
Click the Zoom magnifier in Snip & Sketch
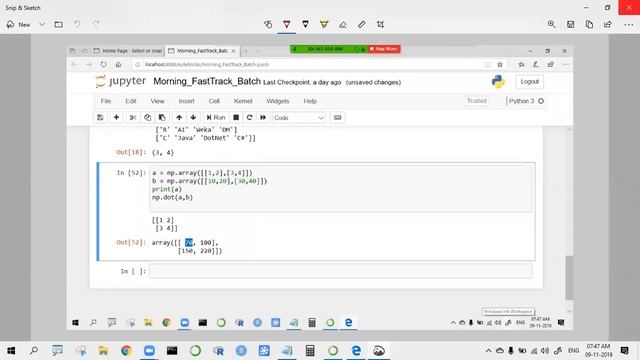[x=551, y=24]
